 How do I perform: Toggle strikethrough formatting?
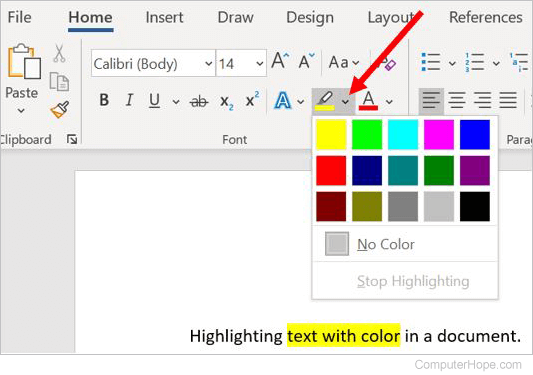click(x=199, y=102)
